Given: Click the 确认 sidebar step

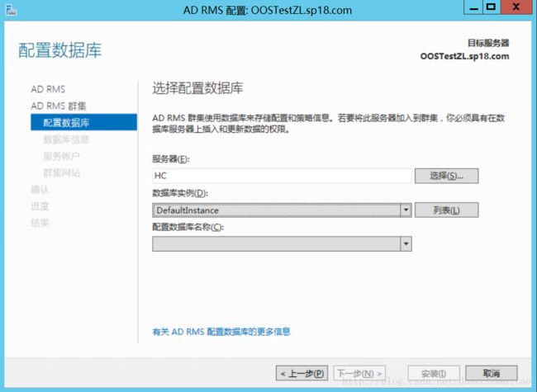Looking at the screenshot, I should point(40,190).
